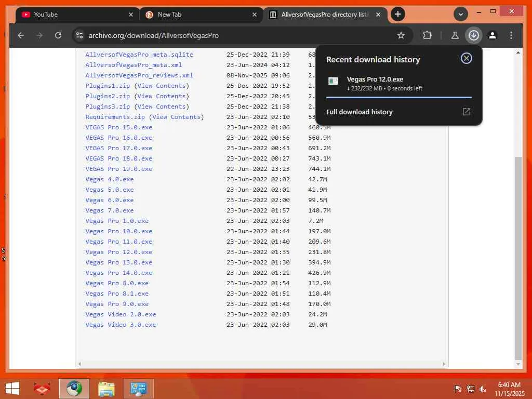Switch to the YouTube tab
The width and height of the screenshot is (532, 399).
[x=77, y=15]
